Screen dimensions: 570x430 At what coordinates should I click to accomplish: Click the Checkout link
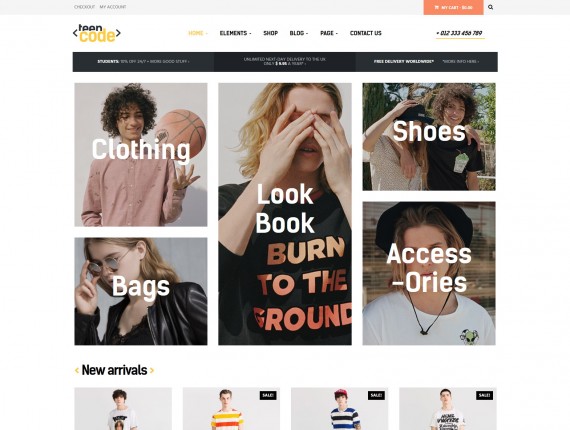[x=84, y=7]
